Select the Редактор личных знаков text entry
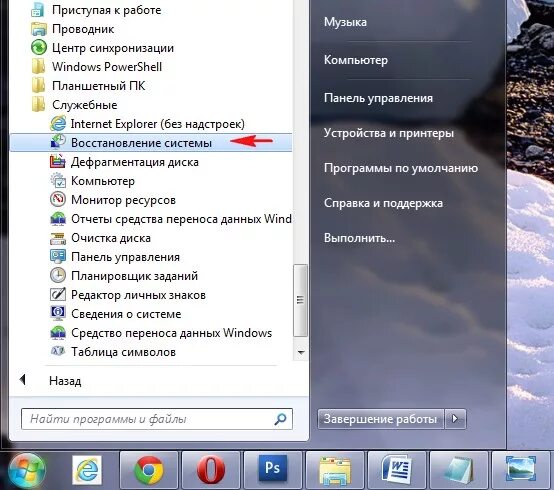554x490 pixels. [x=138, y=295]
